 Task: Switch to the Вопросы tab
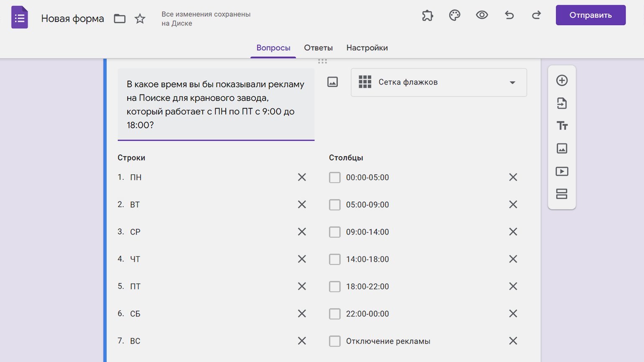coord(273,48)
